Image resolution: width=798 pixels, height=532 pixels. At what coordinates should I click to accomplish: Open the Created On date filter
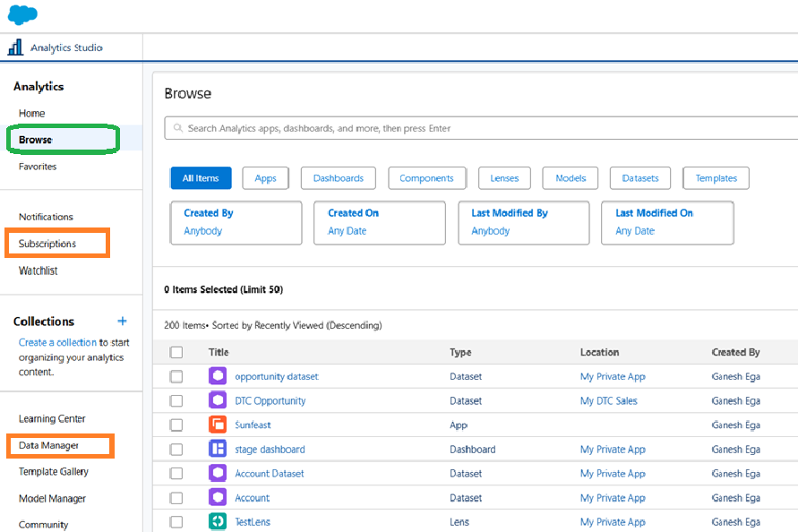(x=380, y=222)
